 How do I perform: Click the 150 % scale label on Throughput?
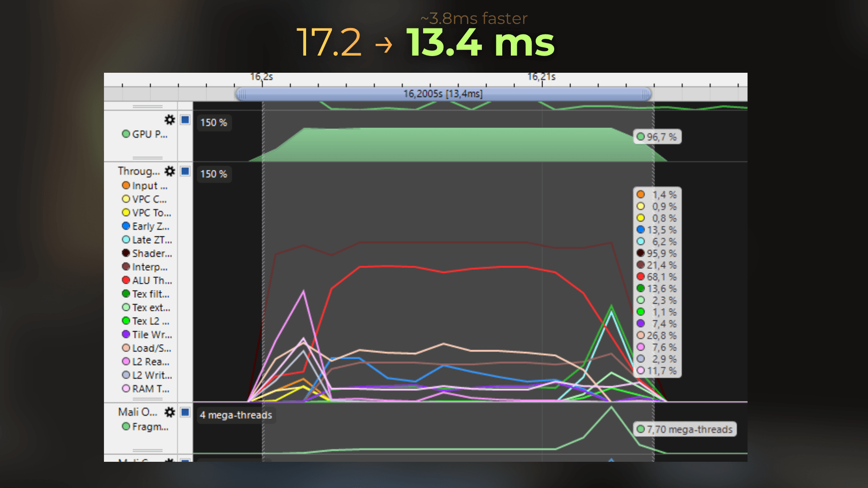tap(214, 174)
